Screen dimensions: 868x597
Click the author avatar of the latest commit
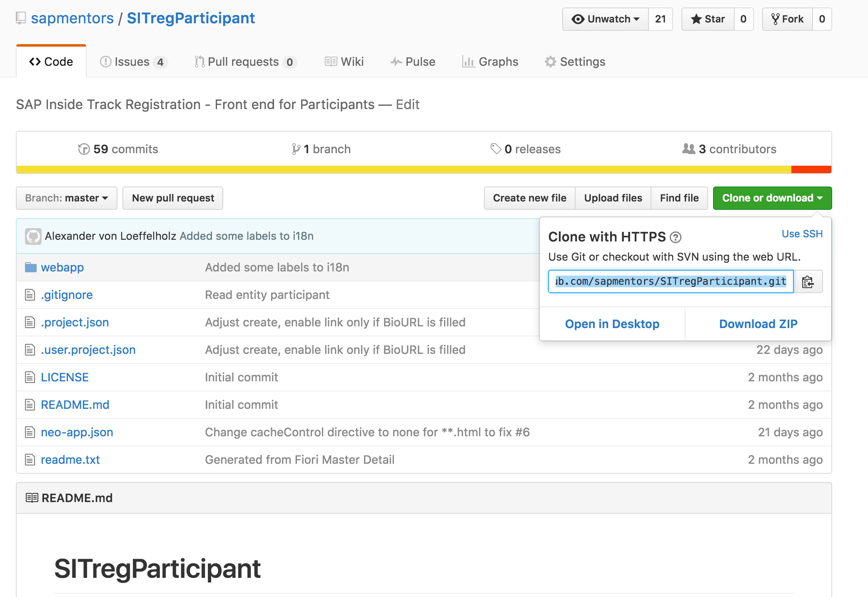[33, 236]
